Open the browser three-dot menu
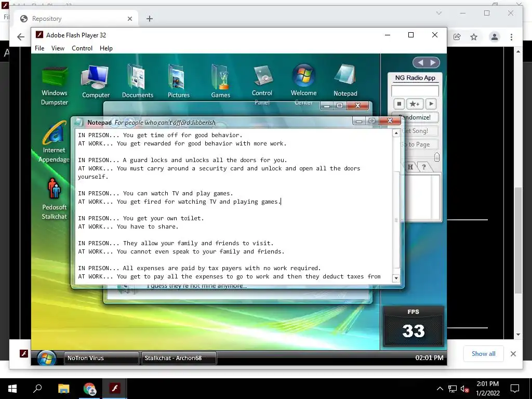Image resolution: width=532 pixels, height=399 pixels. [511, 37]
